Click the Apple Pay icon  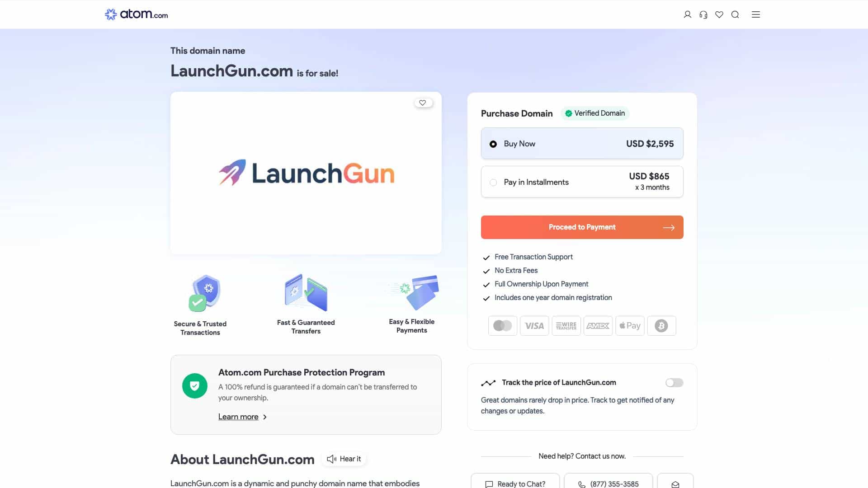[630, 325]
